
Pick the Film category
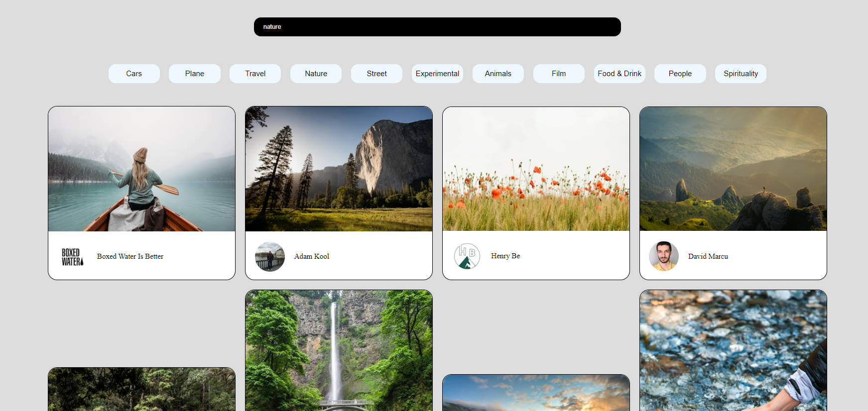[559, 74]
